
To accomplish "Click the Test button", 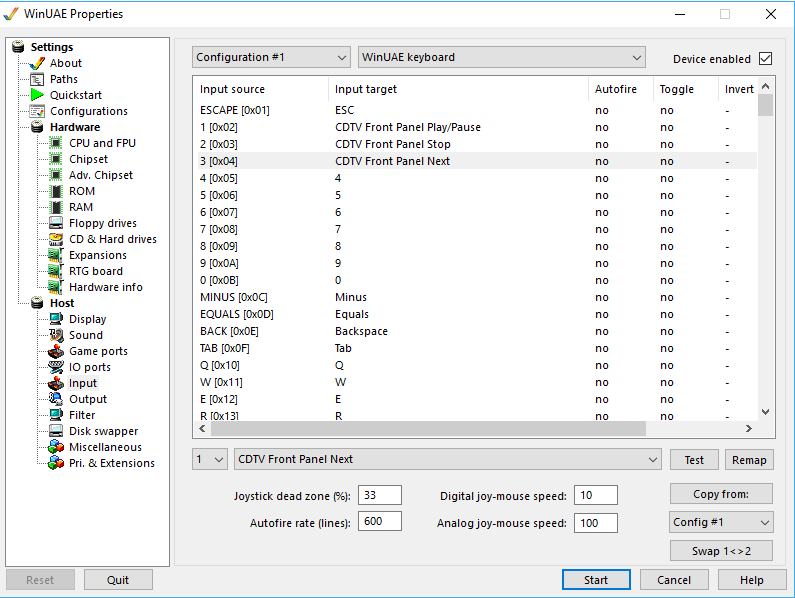I will click(x=694, y=460).
